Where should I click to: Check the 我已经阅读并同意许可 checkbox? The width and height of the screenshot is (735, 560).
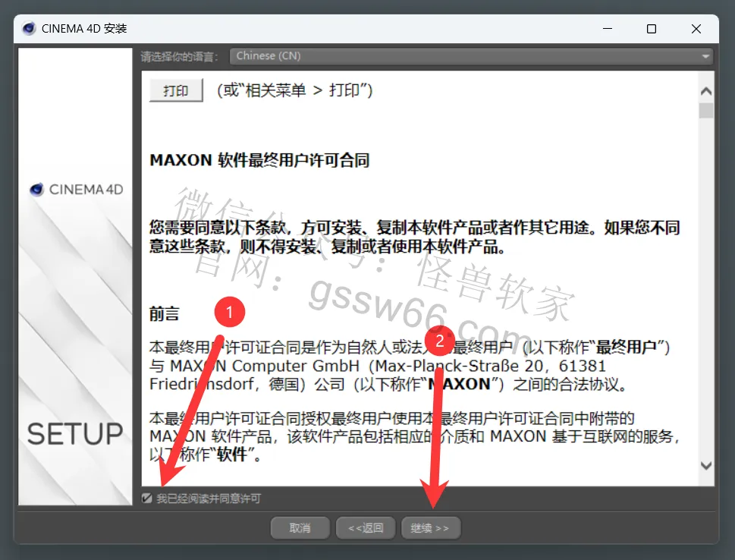click(x=147, y=498)
